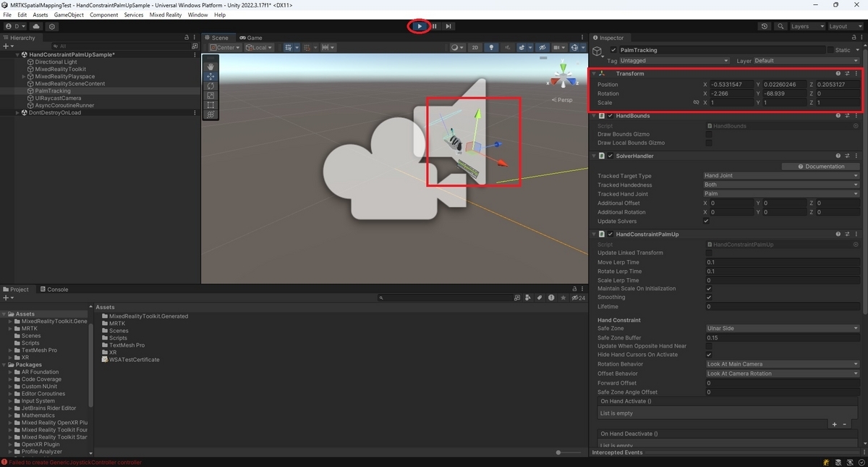
Task: Select the Move tool in Scene overlay
Action: (x=210, y=76)
